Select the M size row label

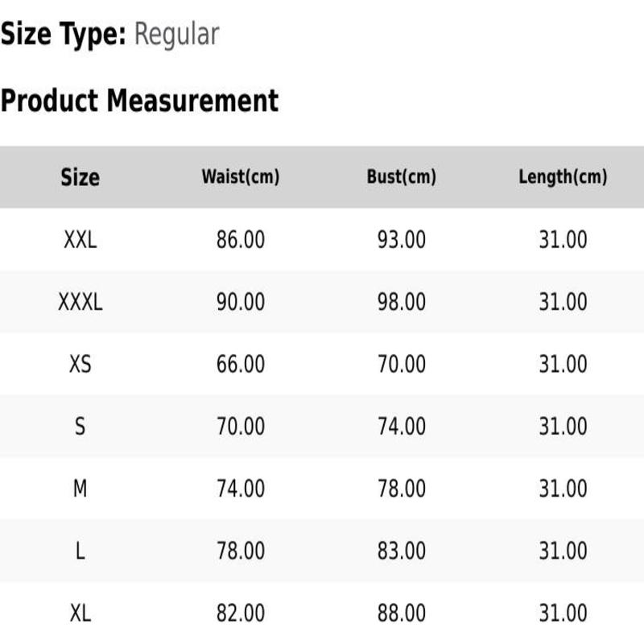80,489
